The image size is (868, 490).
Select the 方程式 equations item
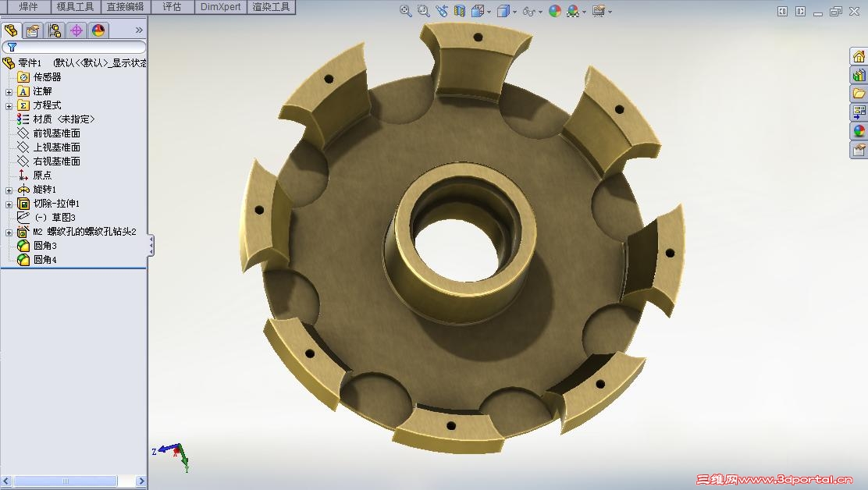(x=47, y=105)
